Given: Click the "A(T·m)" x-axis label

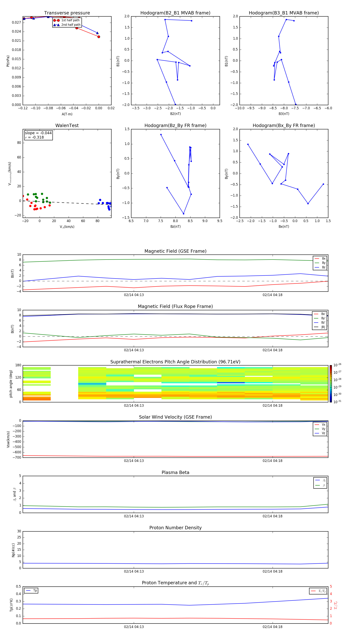Looking at the screenshot, I should [67, 114].
